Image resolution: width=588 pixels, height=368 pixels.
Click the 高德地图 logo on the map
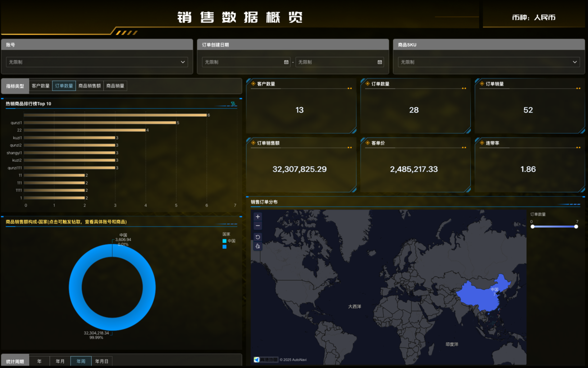[x=266, y=360]
